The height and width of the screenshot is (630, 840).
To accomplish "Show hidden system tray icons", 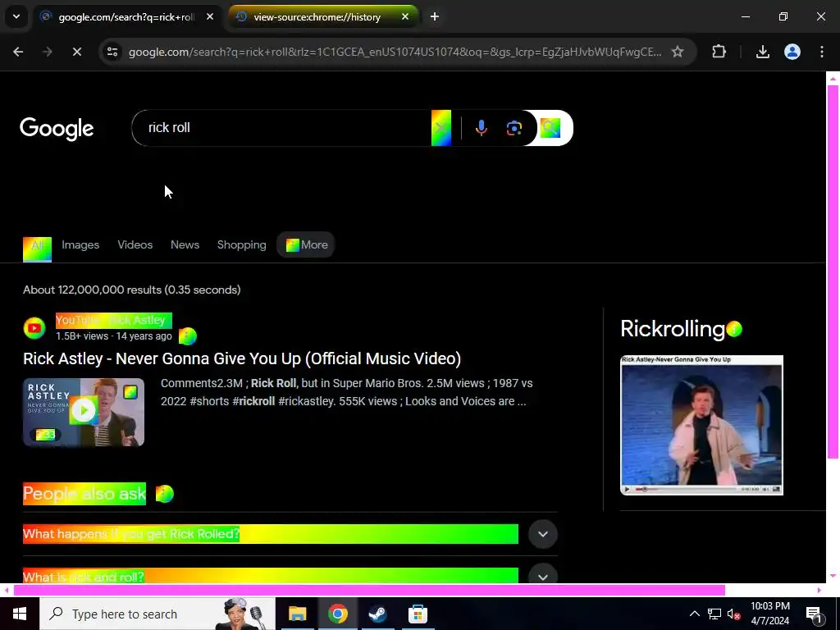I will (694, 614).
